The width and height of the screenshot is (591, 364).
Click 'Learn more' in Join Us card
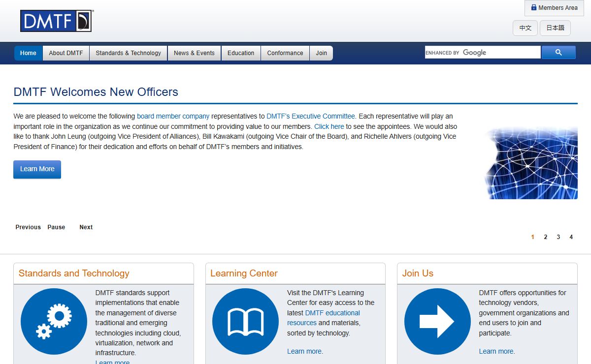tap(496, 351)
